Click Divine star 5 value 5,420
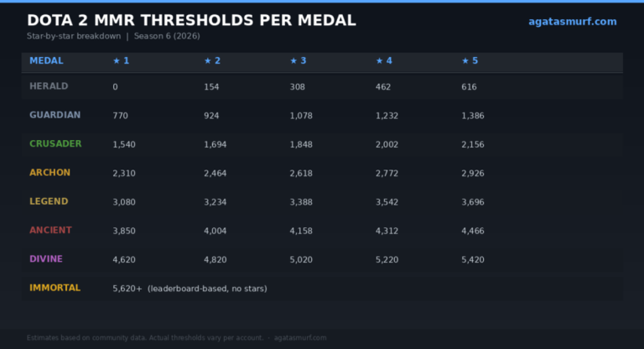Screen dimensions: 644x349 (x=473, y=260)
